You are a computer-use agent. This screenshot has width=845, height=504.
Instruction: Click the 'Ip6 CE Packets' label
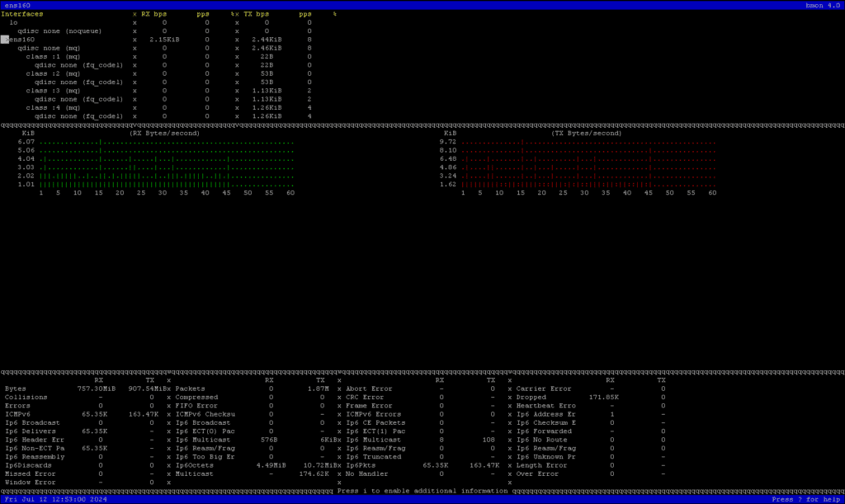[x=375, y=423]
